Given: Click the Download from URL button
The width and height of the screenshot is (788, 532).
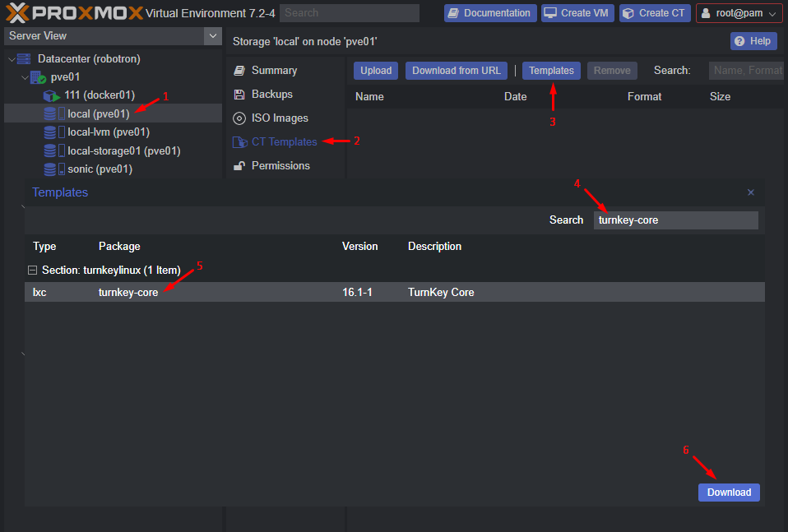Looking at the screenshot, I should pyautogui.click(x=456, y=71).
